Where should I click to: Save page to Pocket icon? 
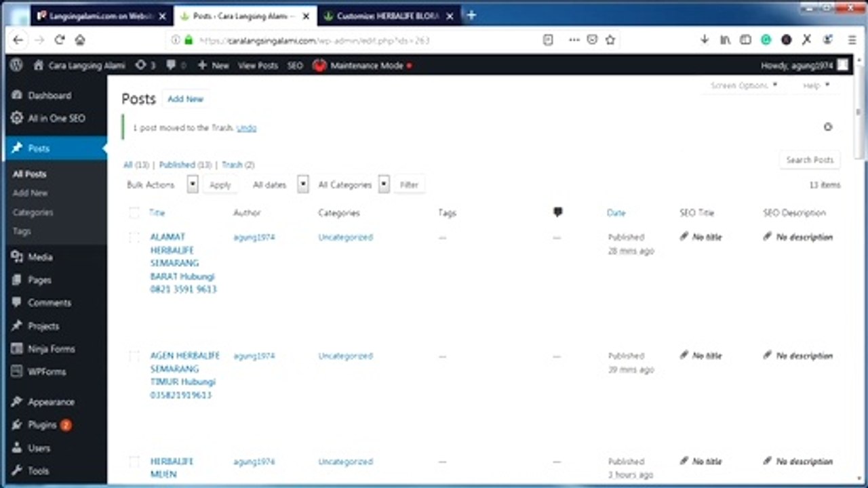point(592,41)
